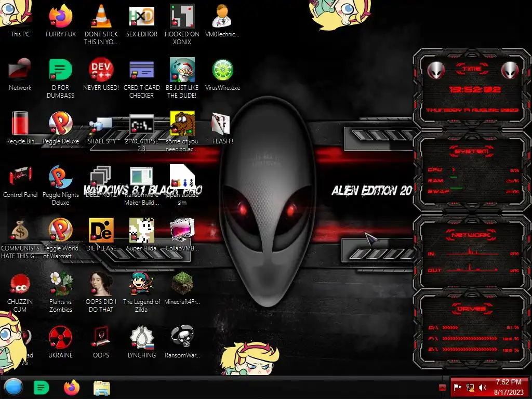The width and height of the screenshot is (532, 399).
Task: Select the scooby dog 'some of you need' icon
Action: click(182, 131)
